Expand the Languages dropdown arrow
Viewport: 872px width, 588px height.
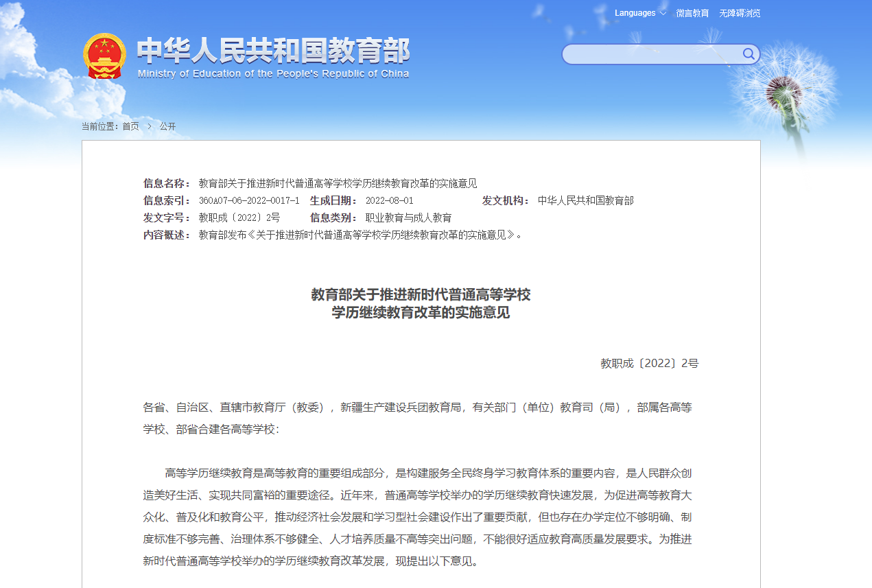pos(663,13)
